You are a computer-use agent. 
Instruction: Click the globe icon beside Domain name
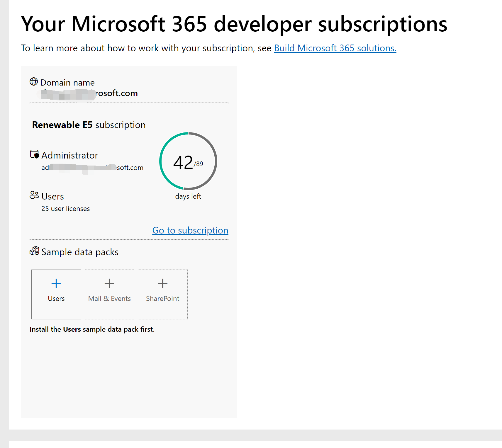[34, 82]
